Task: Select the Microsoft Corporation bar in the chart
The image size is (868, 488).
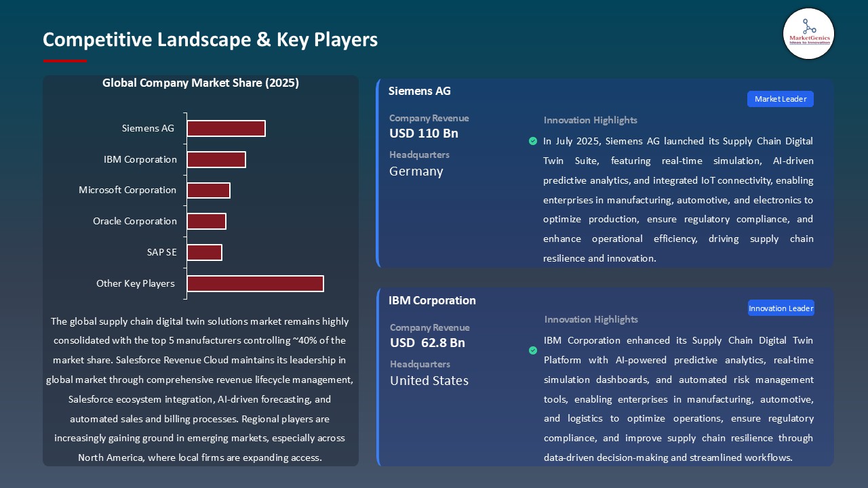Action: 209,190
